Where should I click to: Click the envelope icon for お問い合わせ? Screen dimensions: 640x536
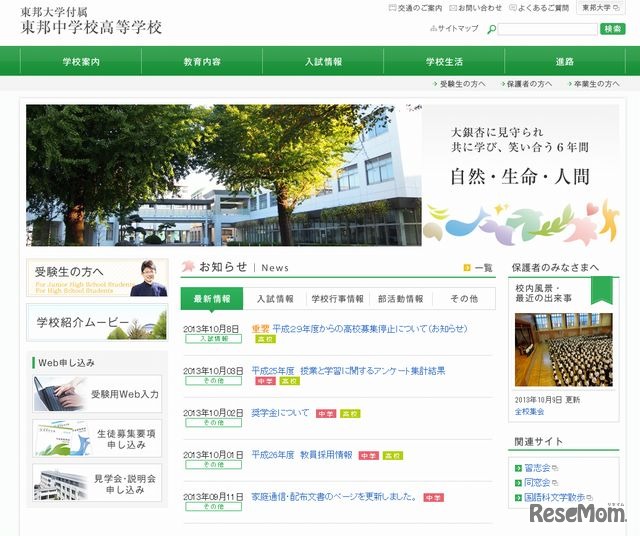[x=453, y=8]
